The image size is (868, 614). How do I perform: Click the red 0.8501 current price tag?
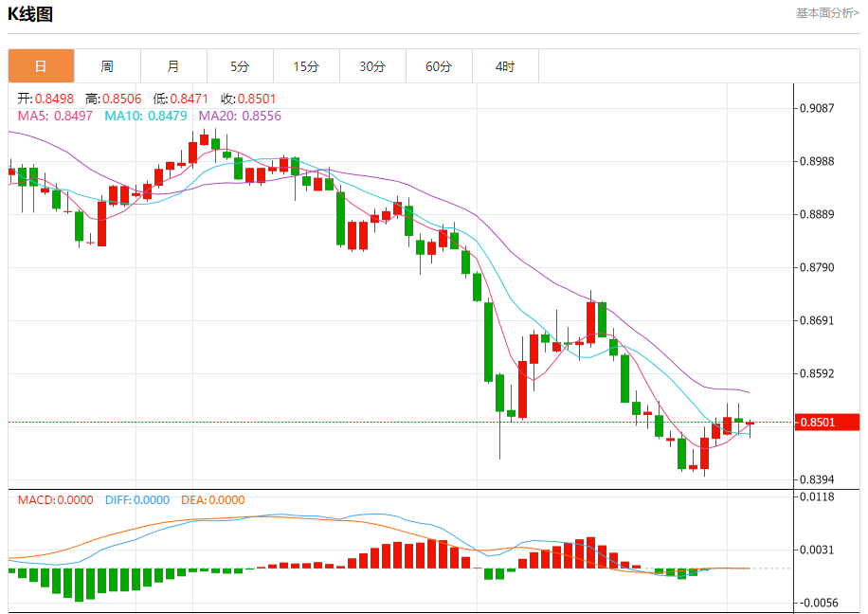(827, 422)
